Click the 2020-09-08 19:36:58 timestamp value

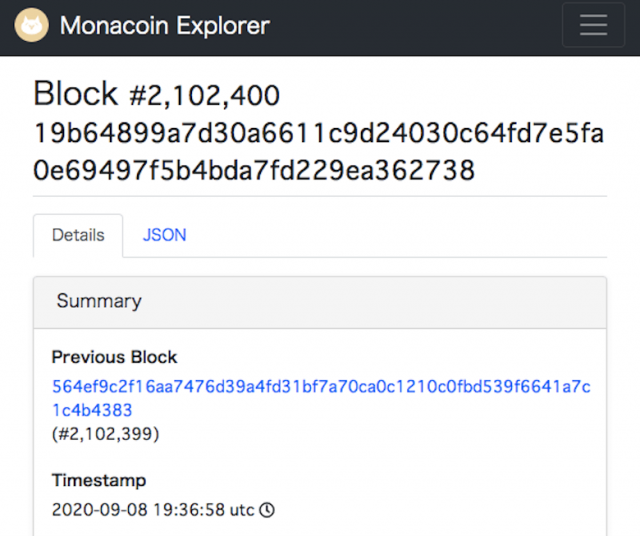[138, 510]
